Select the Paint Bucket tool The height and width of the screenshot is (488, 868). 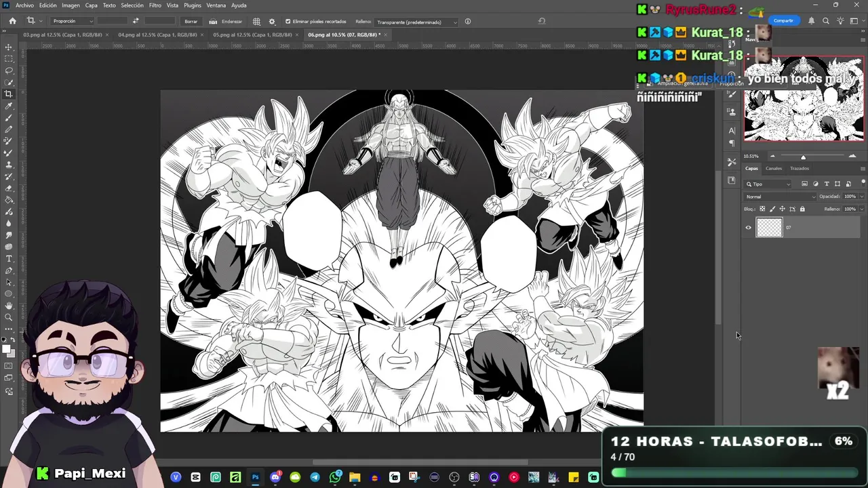[9, 199]
